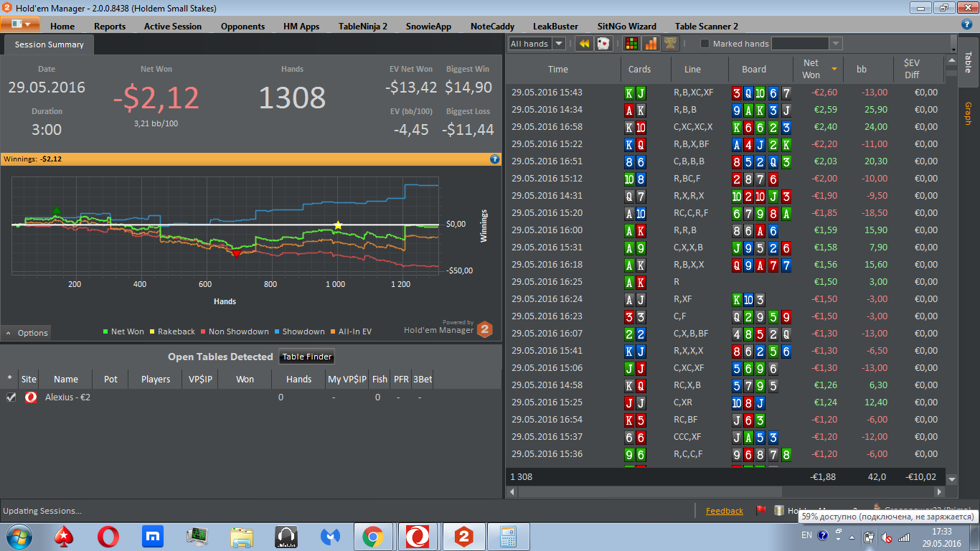Screen dimensions: 980x551
Task: Click the yellow star marker on graph
Action: point(338,225)
